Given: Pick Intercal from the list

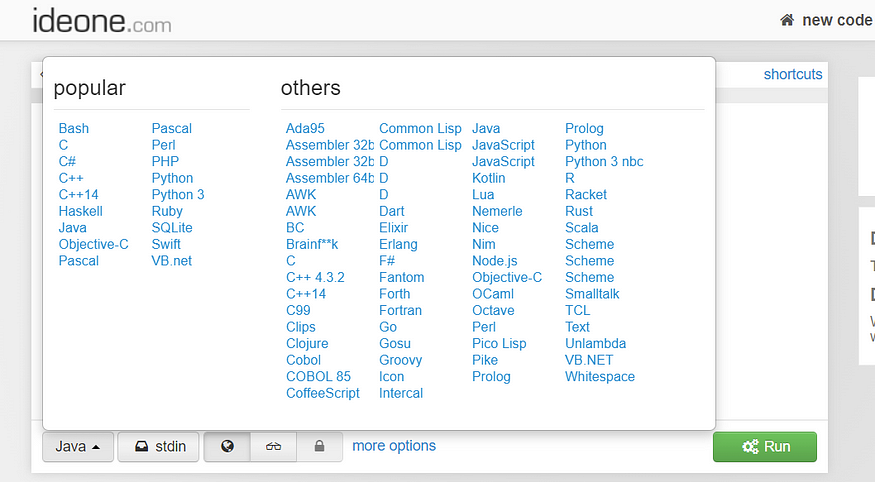Looking at the screenshot, I should (x=401, y=393).
